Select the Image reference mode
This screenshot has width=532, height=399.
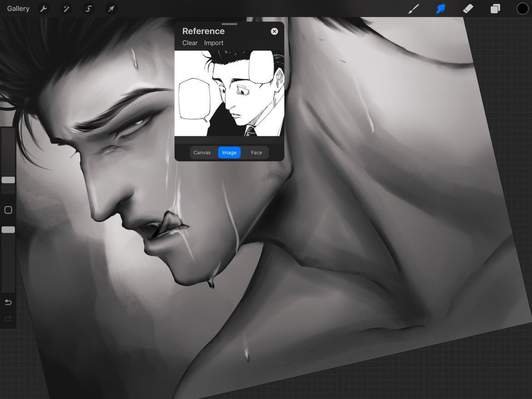[229, 152]
